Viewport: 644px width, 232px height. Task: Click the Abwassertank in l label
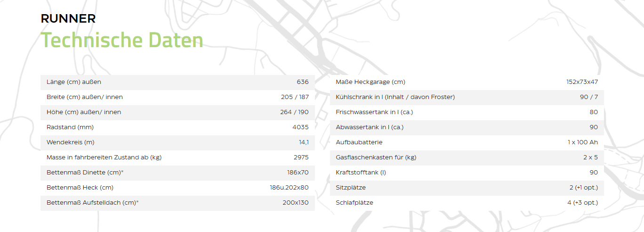[370, 127]
